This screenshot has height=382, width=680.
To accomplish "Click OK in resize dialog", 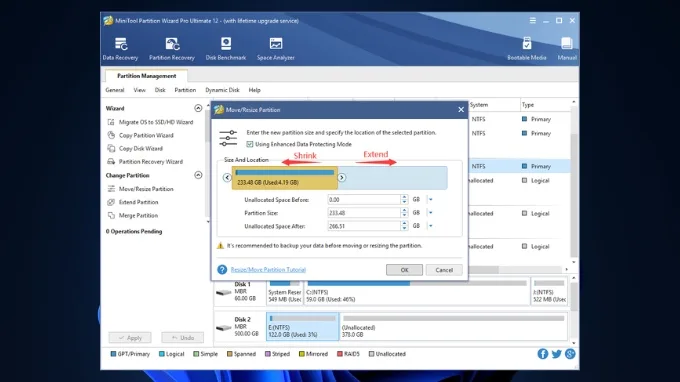I will (404, 270).
